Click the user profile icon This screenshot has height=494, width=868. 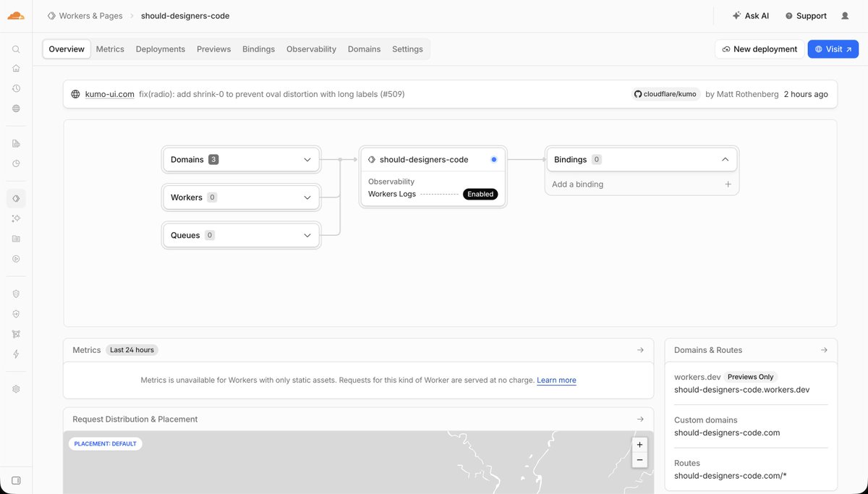point(845,16)
